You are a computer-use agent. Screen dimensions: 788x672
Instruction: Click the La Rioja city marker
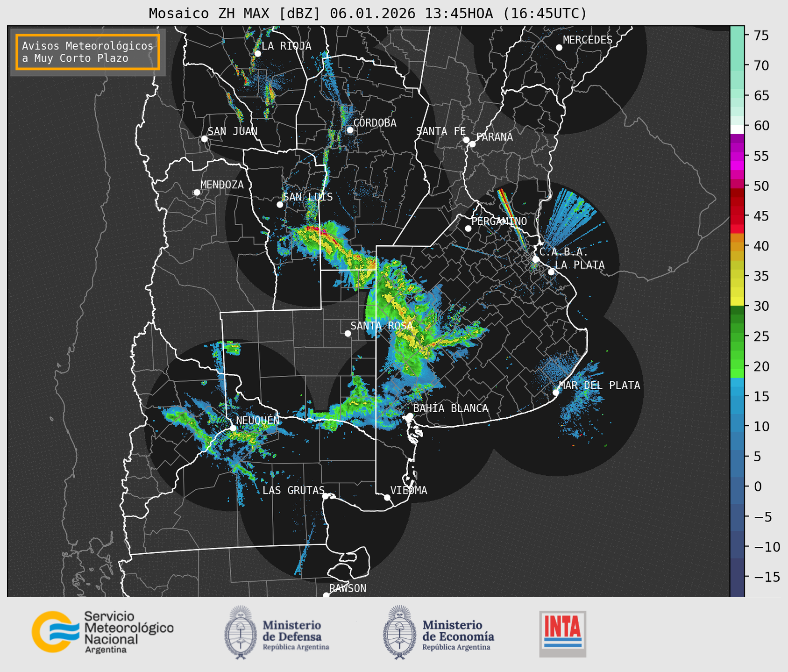point(257,54)
